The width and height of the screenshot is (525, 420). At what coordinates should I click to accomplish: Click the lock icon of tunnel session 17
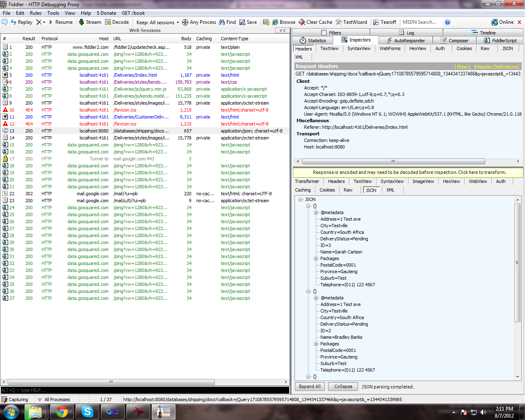tap(5, 159)
